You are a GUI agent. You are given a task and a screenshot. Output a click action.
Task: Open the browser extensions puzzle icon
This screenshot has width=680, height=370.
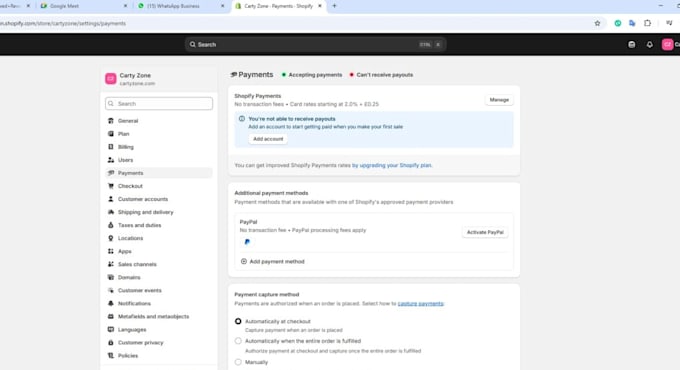click(647, 23)
